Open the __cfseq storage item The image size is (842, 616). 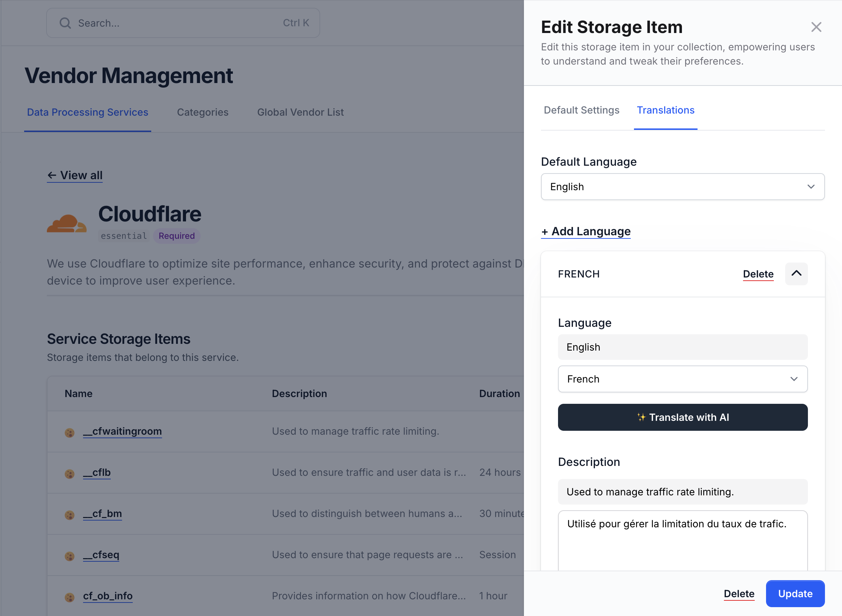[x=101, y=555]
